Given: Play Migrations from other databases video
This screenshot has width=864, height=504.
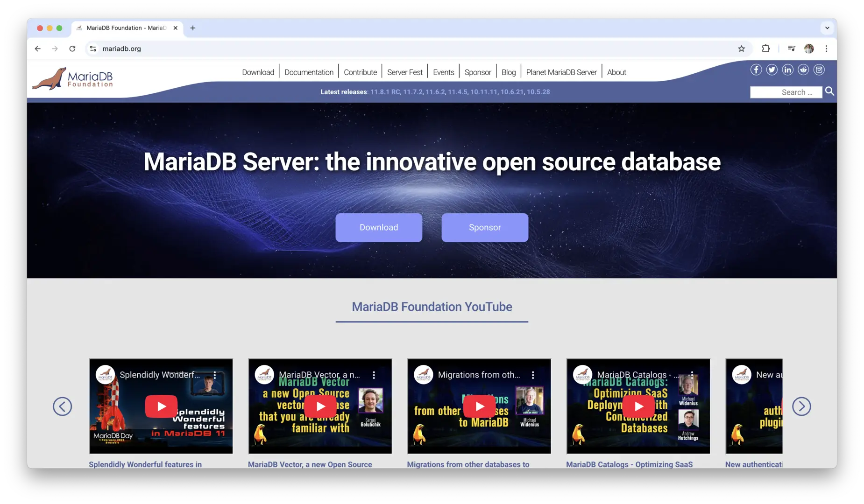Looking at the screenshot, I should coord(479,406).
